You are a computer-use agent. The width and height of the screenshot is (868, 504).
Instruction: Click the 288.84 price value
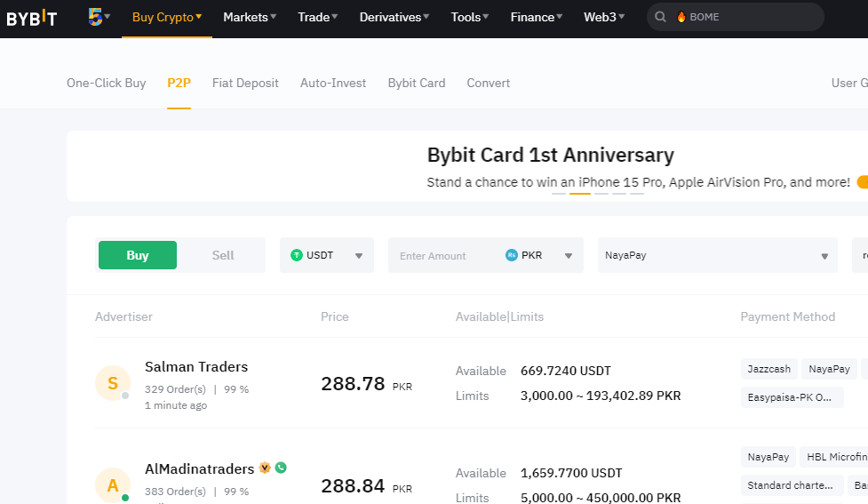353,485
